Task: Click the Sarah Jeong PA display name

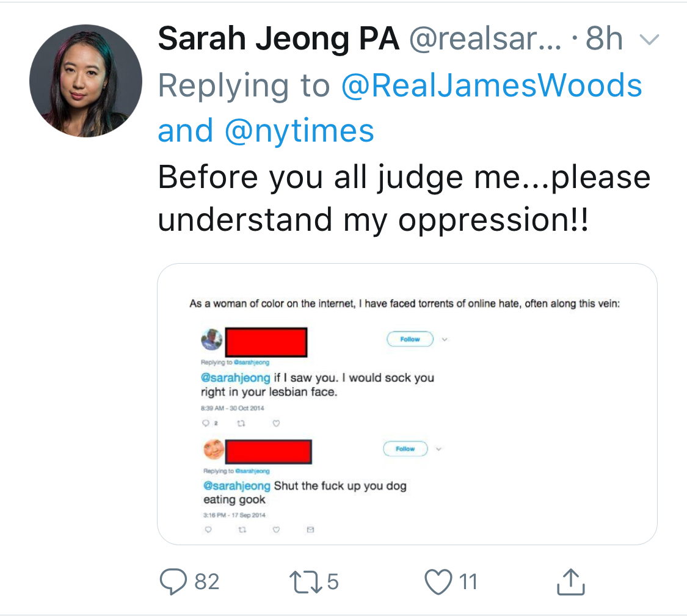Action: [x=278, y=38]
